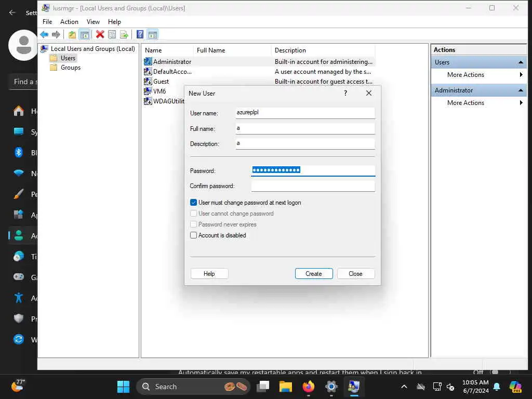Sort by Description column header
Screen dimensions: 532x399
(323, 50)
